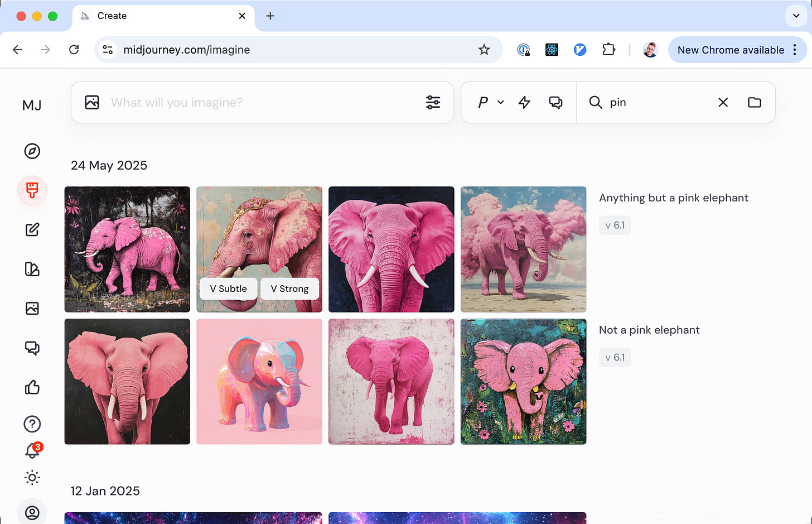Click the MJ logo
812x524 pixels.
(32, 105)
